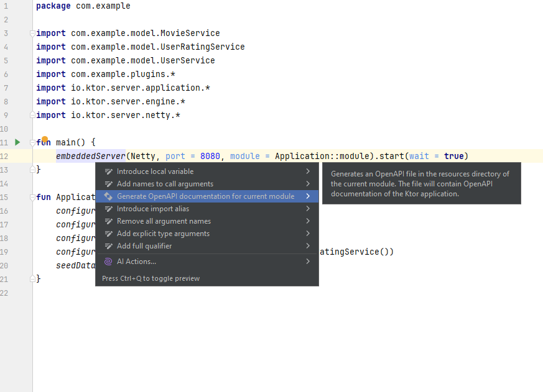Image resolution: width=543 pixels, height=392 pixels.
Task: Place cursor on the highlighted embeddedServer call
Action: click(x=90, y=155)
